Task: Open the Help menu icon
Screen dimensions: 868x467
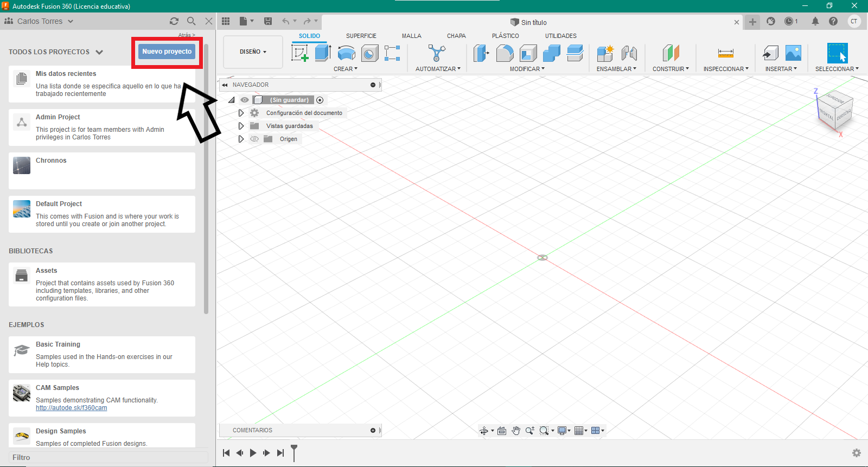Action: click(833, 21)
